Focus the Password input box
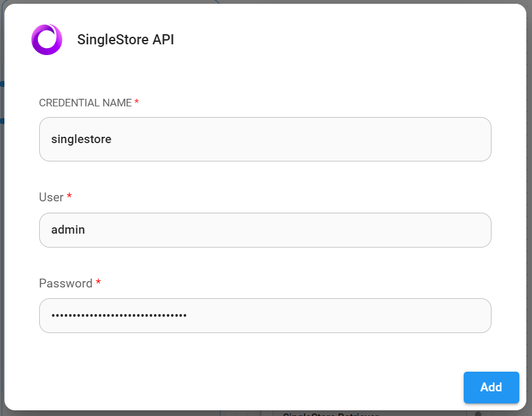The width and height of the screenshot is (532, 416). [x=265, y=315]
